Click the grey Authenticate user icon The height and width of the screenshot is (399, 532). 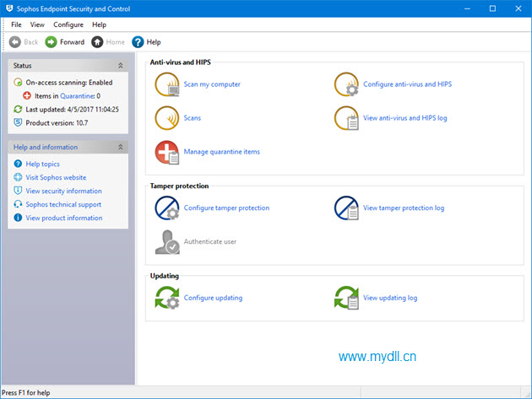pos(167,242)
